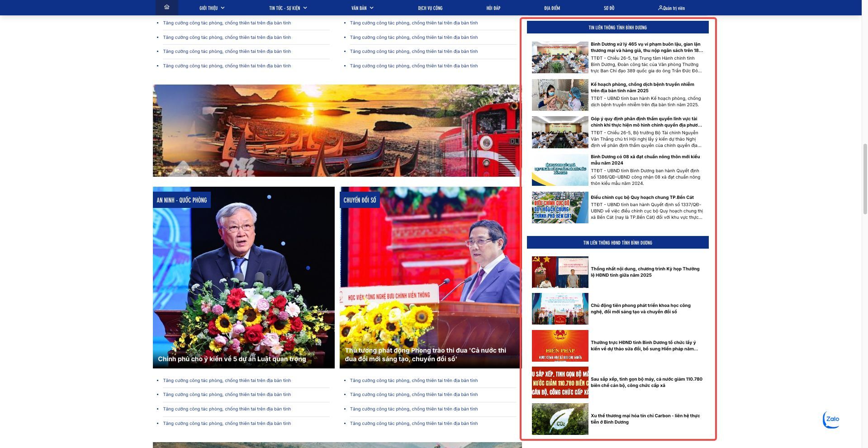Image resolution: width=868 pixels, height=448 pixels.
Task: Click the Kế hoạch phòng, chống dịch bệnh thumbnail
Action: click(x=560, y=95)
